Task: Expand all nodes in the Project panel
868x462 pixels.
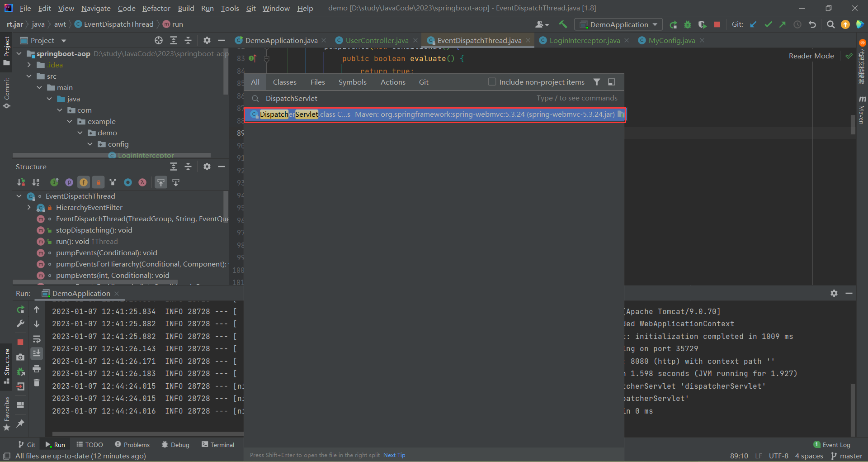Action: pyautogui.click(x=174, y=40)
